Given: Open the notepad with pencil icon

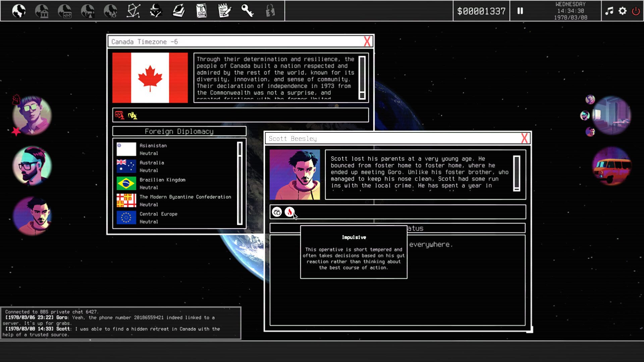Looking at the screenshot, I should [224, 11].
